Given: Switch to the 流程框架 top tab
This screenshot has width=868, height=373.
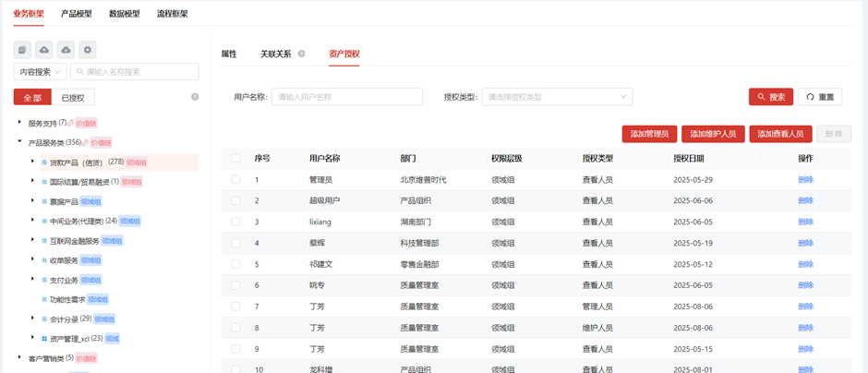Looking at the screenshot, I should coord(172,14).
